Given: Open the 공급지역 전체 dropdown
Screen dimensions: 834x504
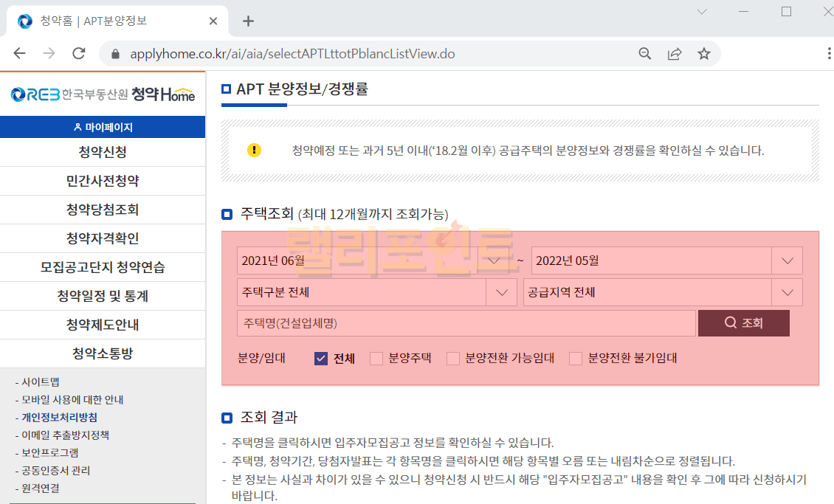Looking at the screenshot, I should click(787, 292).
